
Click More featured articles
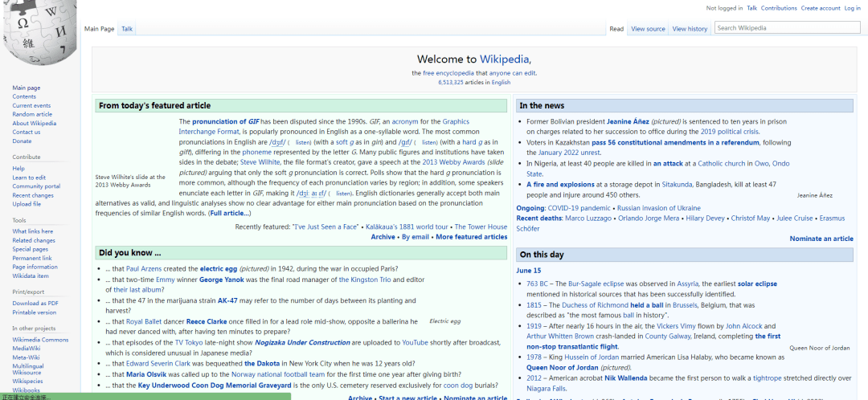pos(472,237)
